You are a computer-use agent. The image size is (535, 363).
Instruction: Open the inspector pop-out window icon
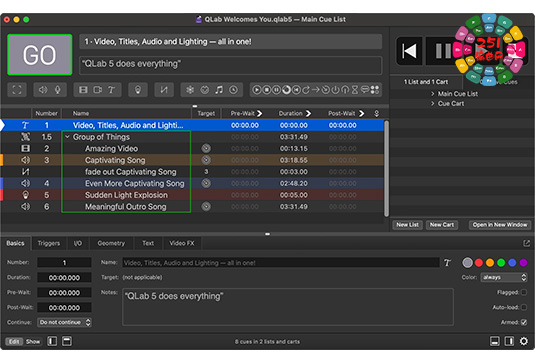pos(526,243)
